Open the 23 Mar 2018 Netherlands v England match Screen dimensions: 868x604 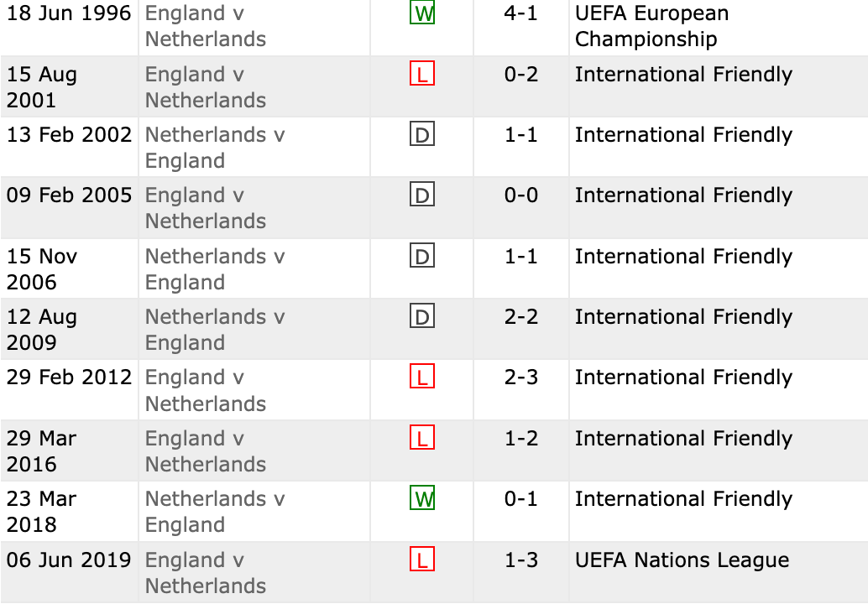coord(214,512)
